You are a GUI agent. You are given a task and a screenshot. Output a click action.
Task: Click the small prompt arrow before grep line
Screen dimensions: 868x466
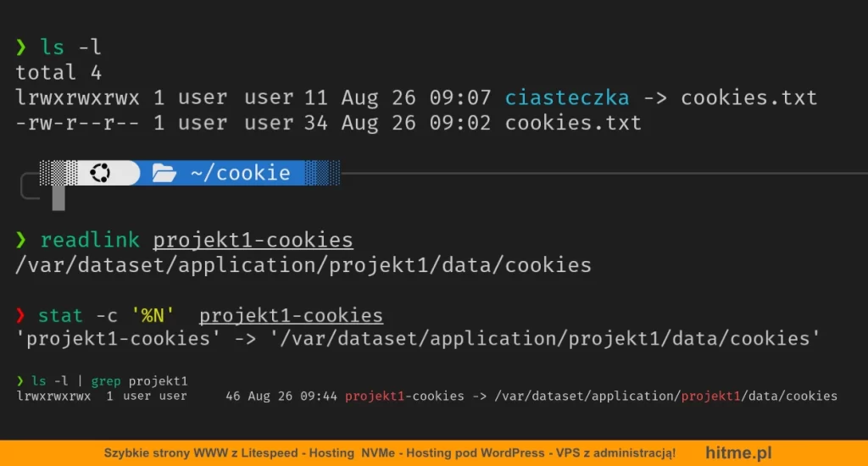point(20,380)
